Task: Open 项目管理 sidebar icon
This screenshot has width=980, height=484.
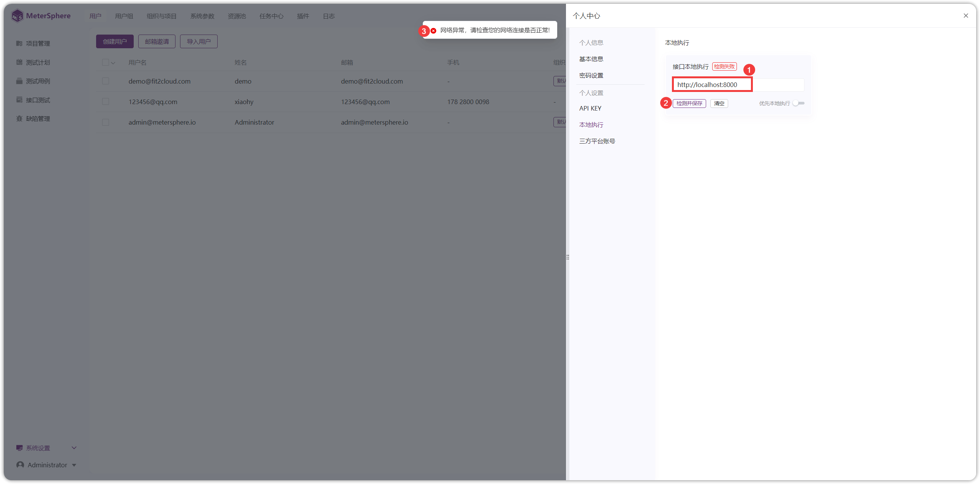Action: (x=19, y=43)
